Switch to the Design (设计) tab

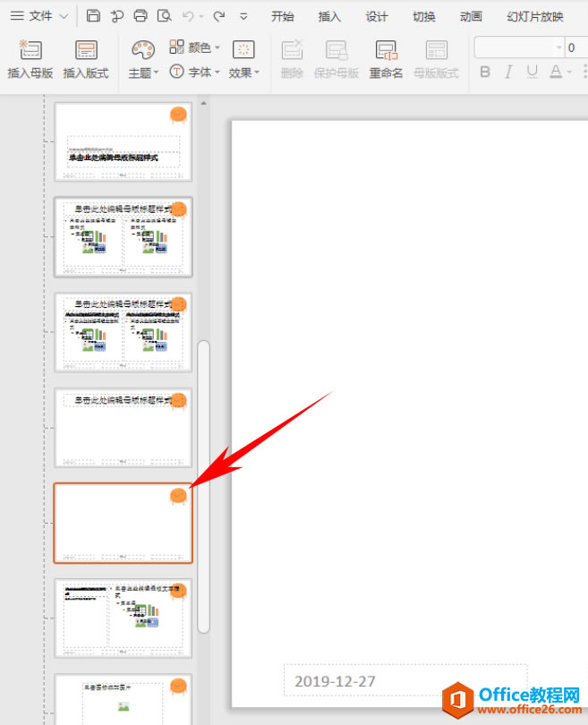coord(376,17)
